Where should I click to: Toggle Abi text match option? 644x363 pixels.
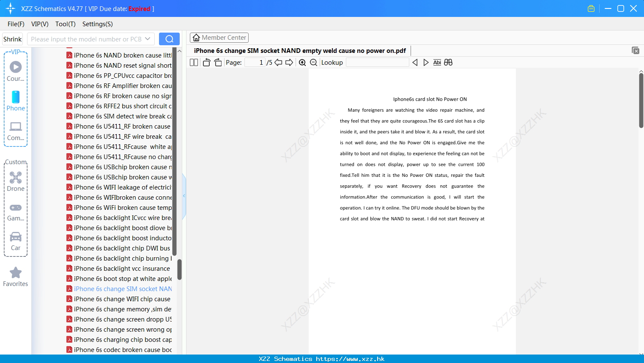[x=437, y=63]
